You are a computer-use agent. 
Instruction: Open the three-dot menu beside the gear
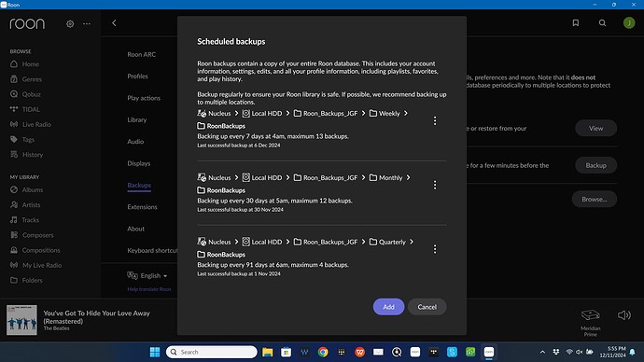(87, 24)
